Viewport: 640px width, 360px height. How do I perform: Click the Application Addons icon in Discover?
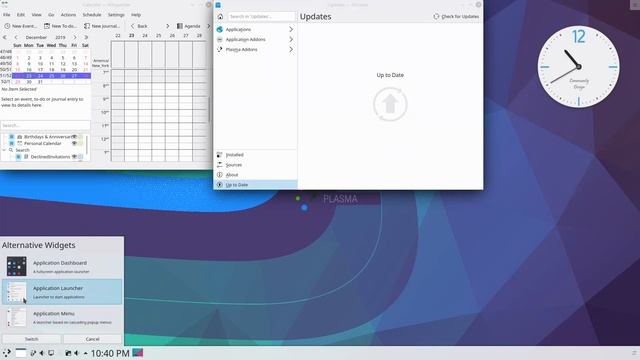pos(220,40)
